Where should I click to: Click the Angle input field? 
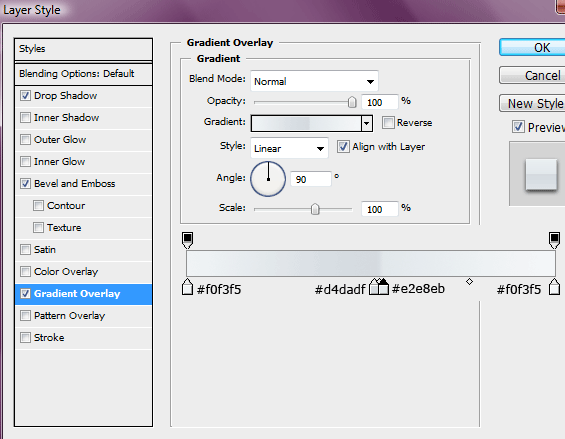311,179
